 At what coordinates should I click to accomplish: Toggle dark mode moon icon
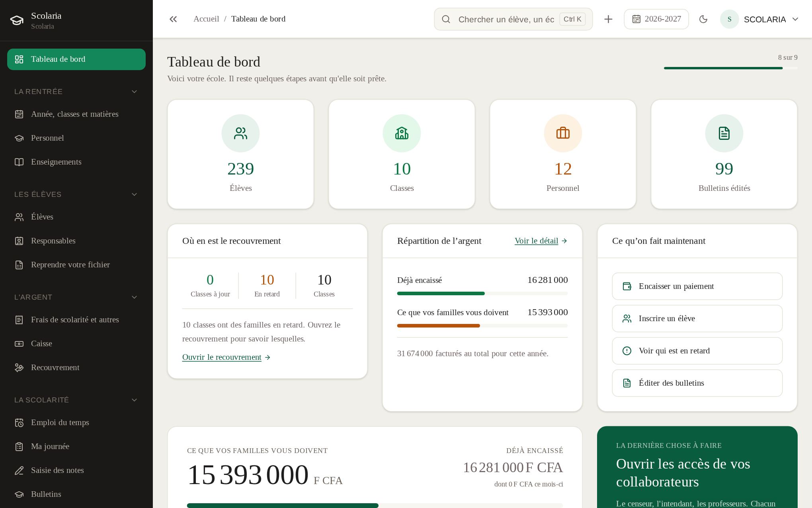click(x=703, y=19)
